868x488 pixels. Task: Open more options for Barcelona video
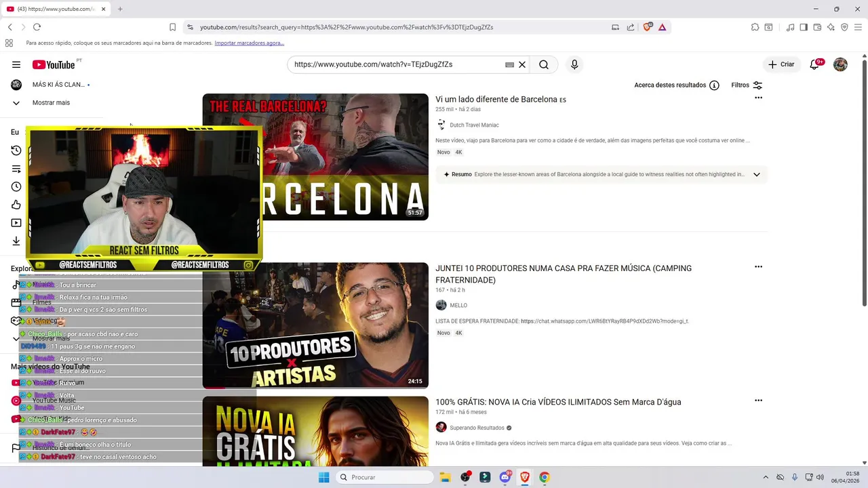(758, 98)
